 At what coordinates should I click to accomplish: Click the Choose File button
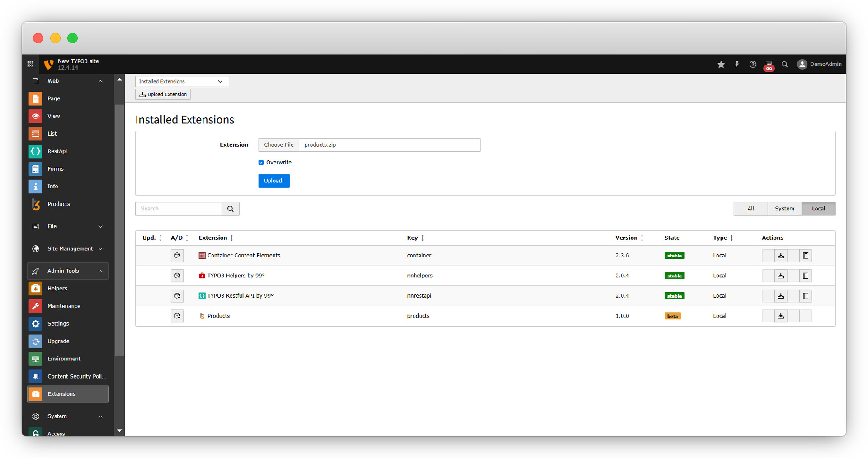click(x=278, y=145)
